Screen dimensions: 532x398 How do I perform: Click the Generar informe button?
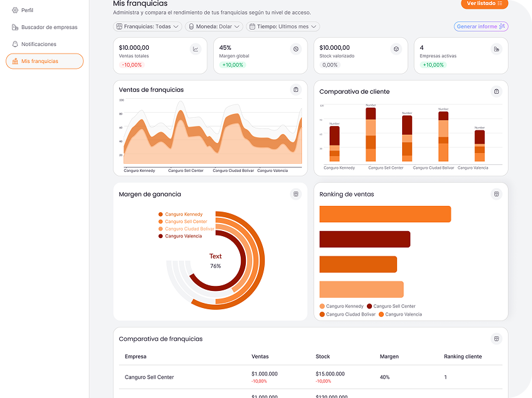pos(480,26)
